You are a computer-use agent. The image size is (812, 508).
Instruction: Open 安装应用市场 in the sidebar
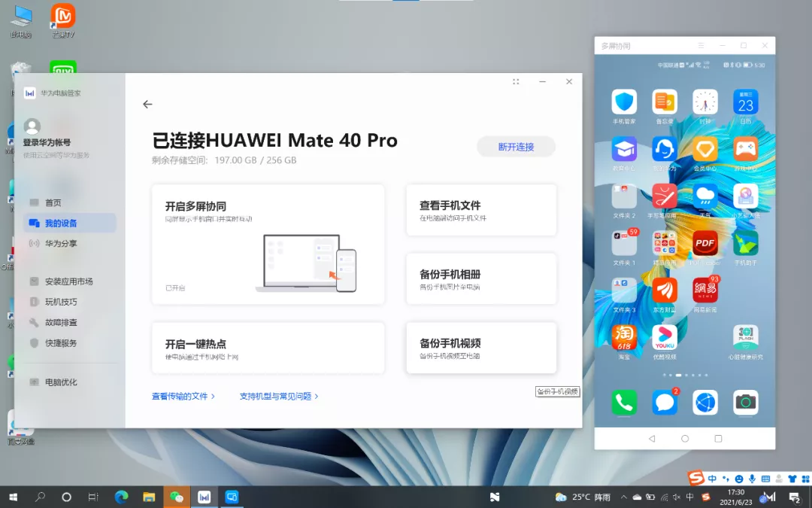point(69,281)
